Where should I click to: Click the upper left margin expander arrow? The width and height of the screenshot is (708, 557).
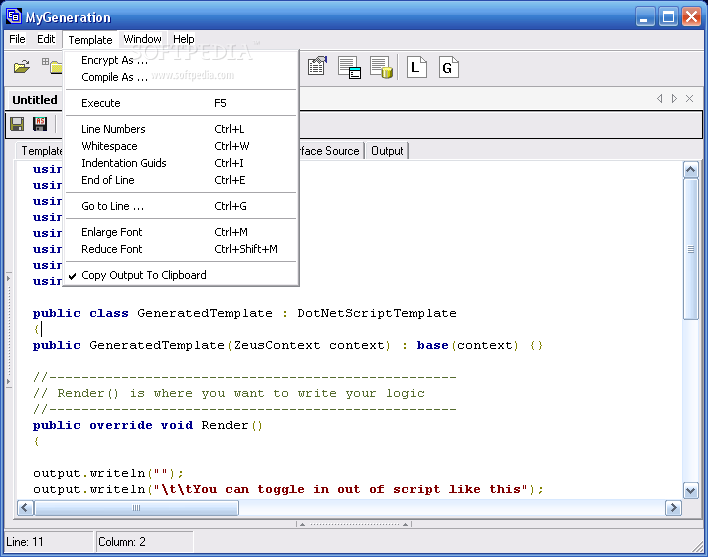[8, 278]
